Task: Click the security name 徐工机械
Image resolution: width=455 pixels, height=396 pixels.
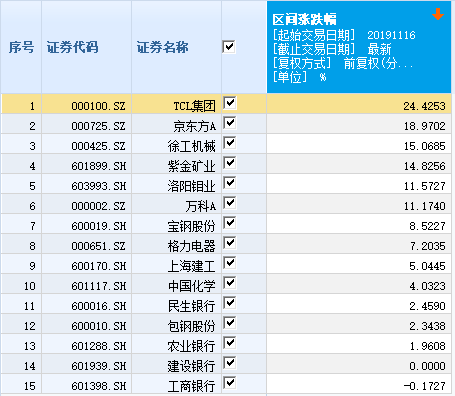Action: (192, 146)
